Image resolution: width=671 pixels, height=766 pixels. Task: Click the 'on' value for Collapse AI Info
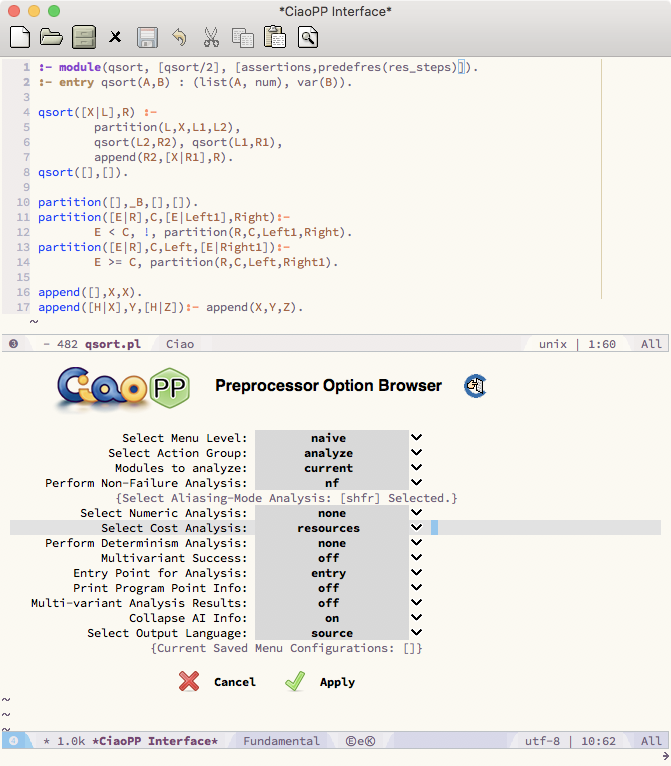[332, 618]
